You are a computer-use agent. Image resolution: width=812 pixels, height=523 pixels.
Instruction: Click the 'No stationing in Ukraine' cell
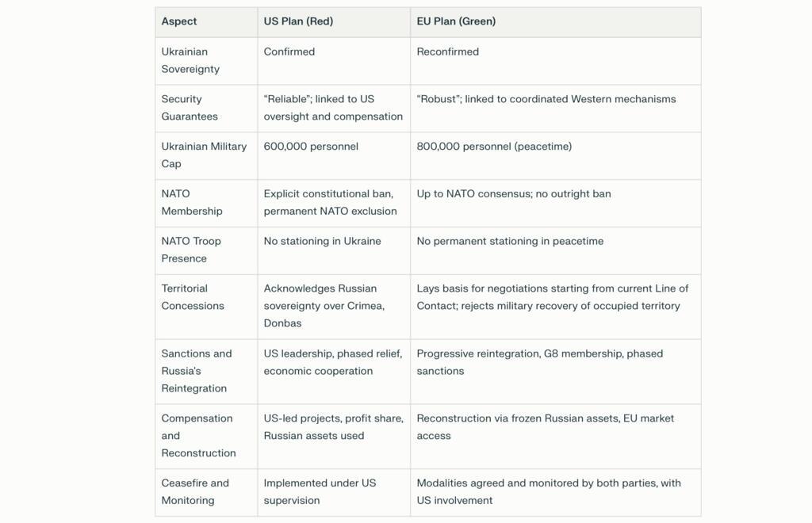pyautogui.click(x=322, y=241)
